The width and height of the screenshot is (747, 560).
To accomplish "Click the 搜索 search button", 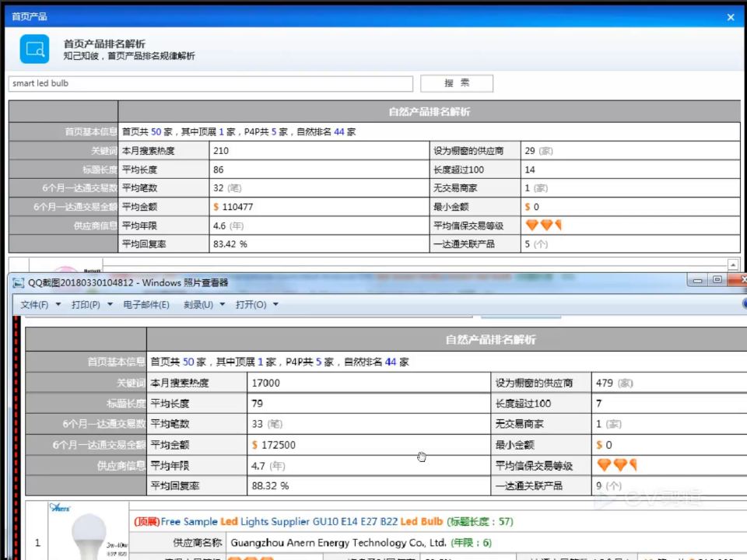I will tap(457, 83).
